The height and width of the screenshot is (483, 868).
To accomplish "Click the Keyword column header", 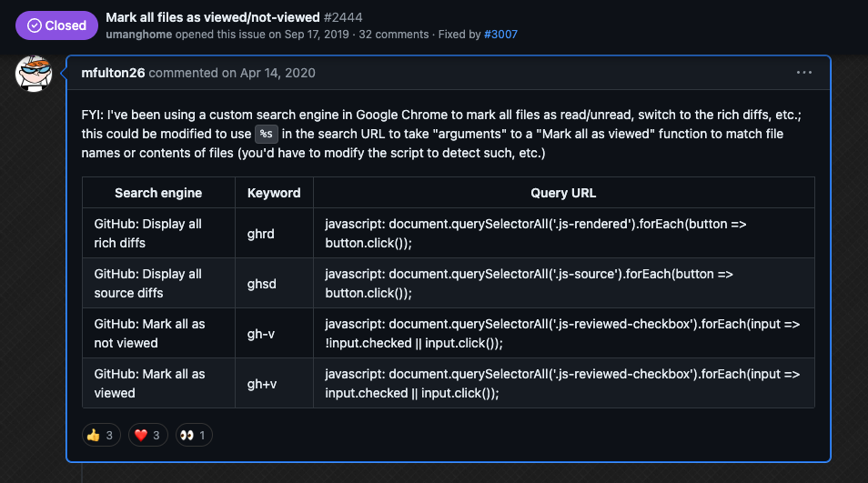I will [274, 193].
